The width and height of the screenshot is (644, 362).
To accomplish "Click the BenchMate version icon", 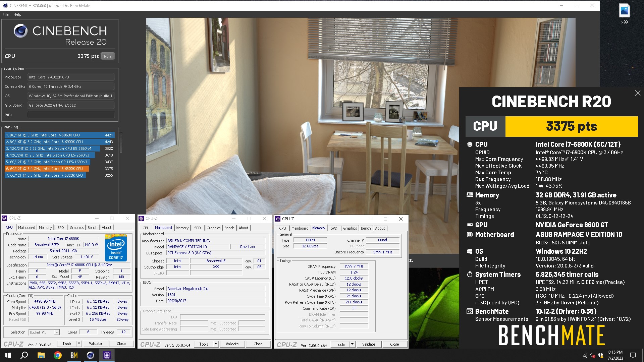I will 470,311.
